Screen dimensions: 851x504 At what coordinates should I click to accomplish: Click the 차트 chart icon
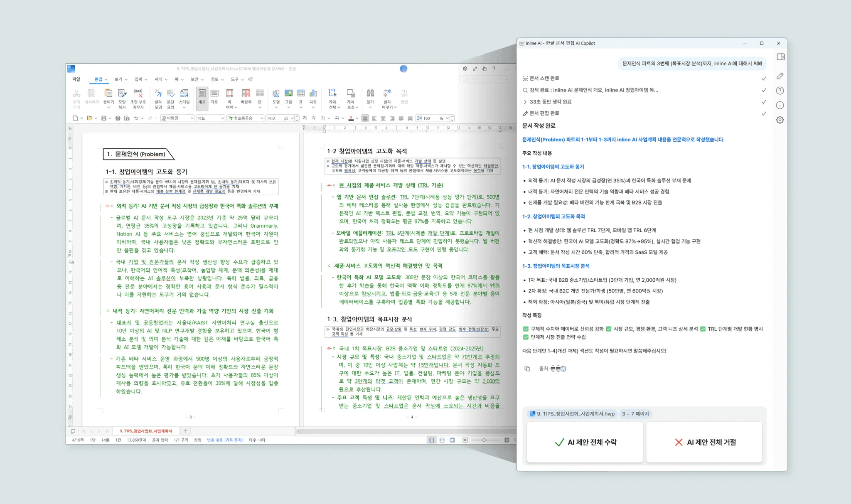[x=313, y=93]
